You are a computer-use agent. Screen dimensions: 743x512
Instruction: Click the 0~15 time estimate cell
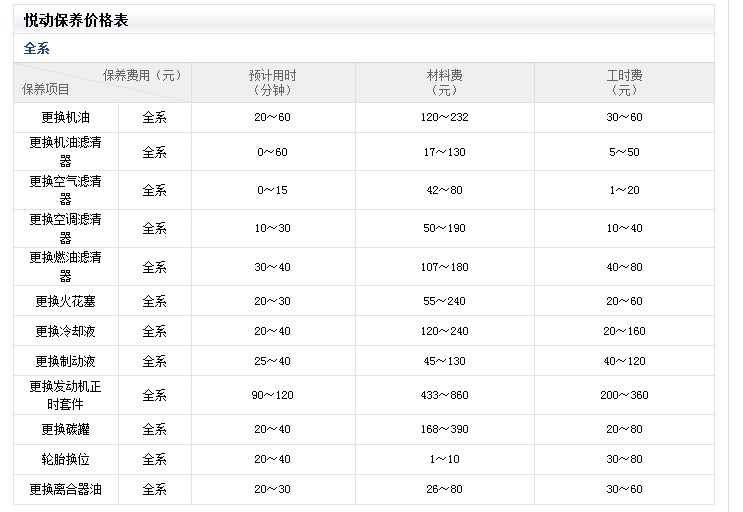point(272,190)
